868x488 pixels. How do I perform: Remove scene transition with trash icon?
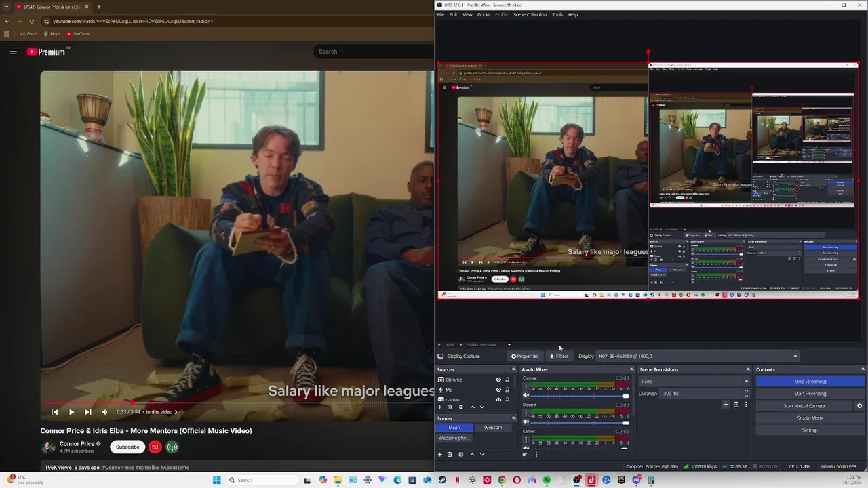pyautogui.click(x=736, y=405)
